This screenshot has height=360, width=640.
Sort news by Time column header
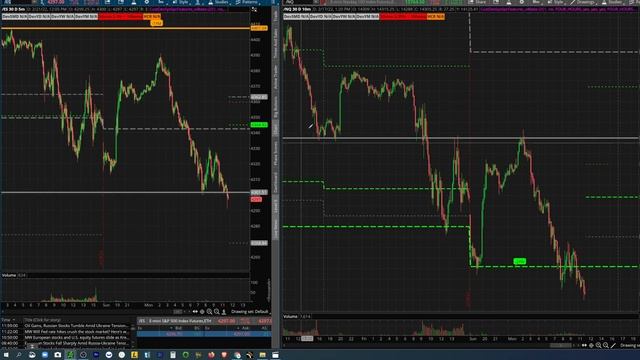point(8,320)
